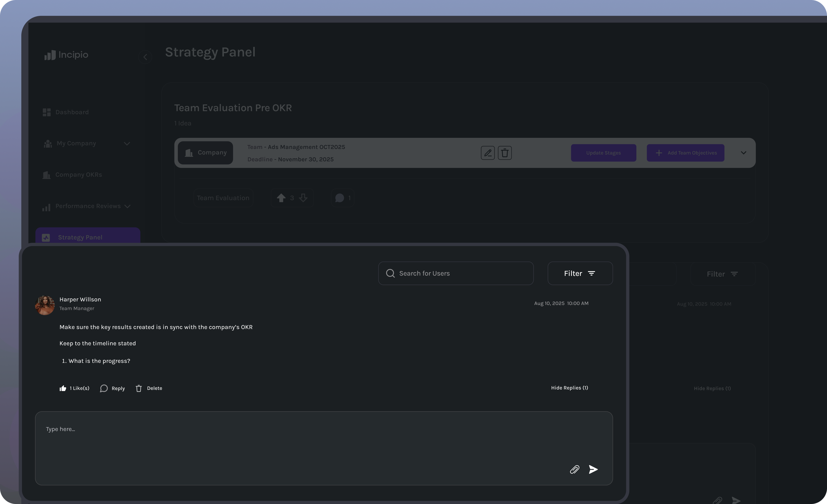This screenshot has width=827, height=504.
Task: Attach a file using the paperclip icon
Action: point(575,470)
